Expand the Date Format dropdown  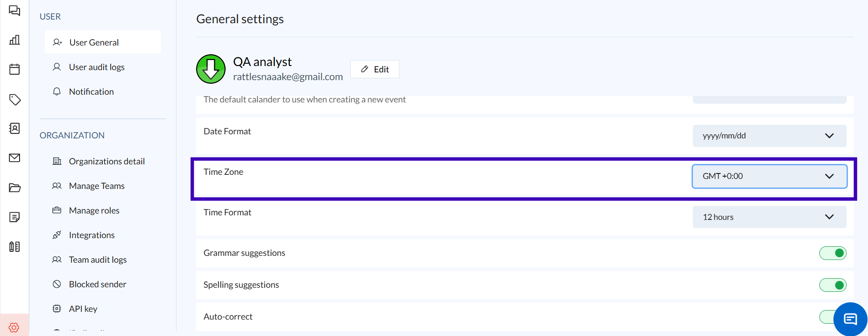coord(769,136)
